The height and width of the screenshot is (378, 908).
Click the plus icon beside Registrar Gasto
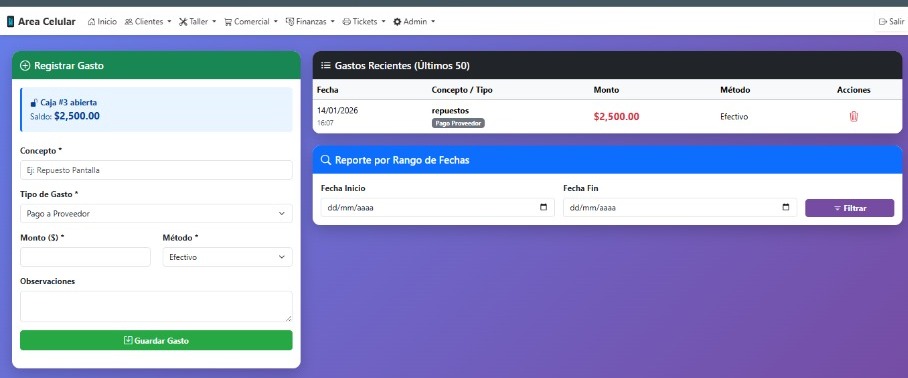[x=25, y=66]
